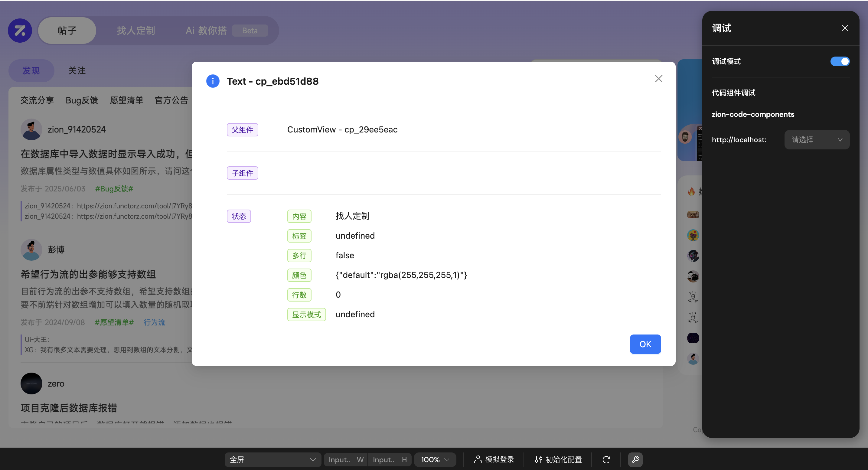Screen dimensions: 868x470
Task: Open the 100% zoom dropdown
Action: coord(435,459)
